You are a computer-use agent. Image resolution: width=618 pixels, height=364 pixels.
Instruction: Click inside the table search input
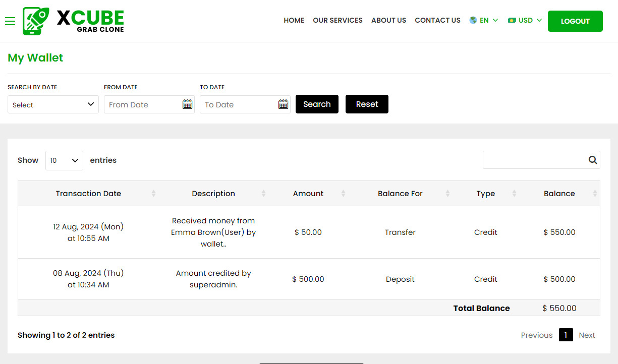pos(535,160)
